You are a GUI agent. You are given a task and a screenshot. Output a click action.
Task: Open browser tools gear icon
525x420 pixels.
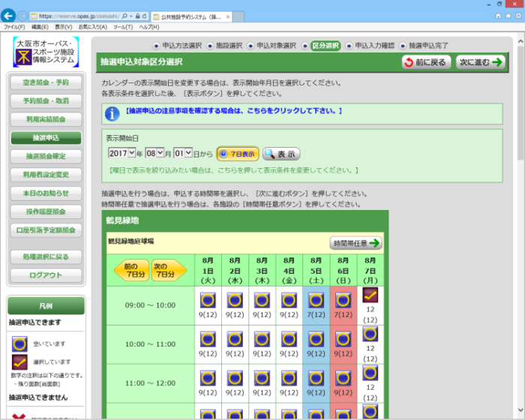tap(518, 16)
